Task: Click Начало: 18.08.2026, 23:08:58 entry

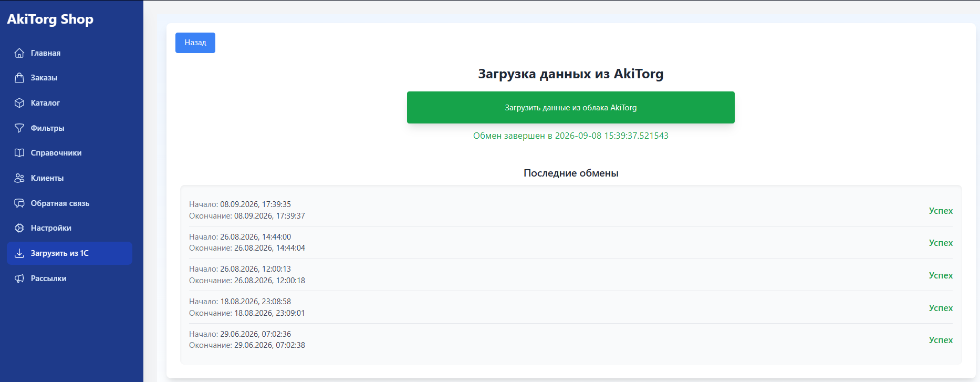Action: 240,302
